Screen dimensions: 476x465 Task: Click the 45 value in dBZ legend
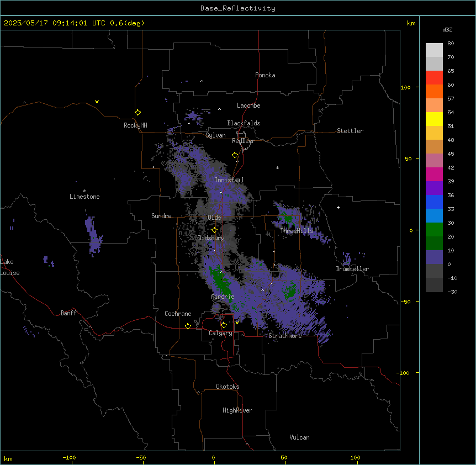pos(451,154)
